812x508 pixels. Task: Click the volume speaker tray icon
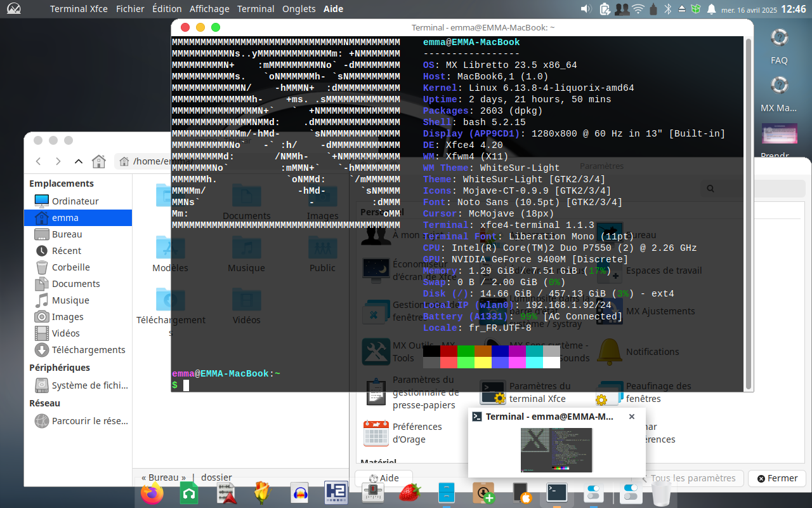pos(586,9)
